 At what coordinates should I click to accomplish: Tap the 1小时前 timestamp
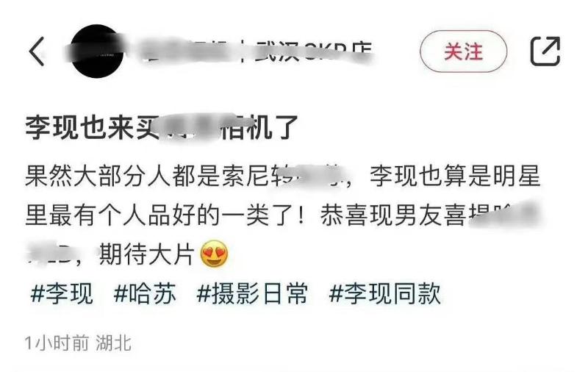[57, 343]
